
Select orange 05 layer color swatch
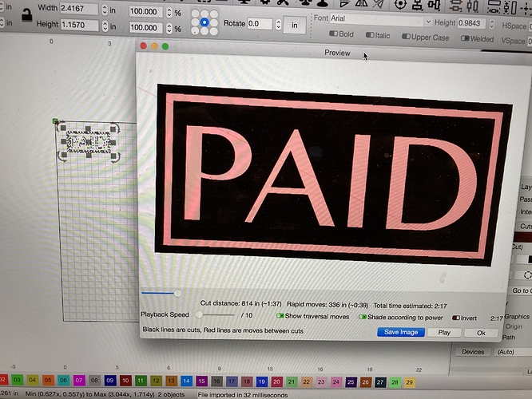pyautogui.click(x=48, y=381)
